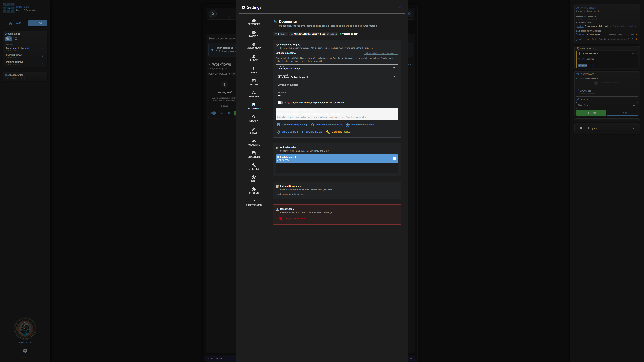This screenshot has height=362, width=644.
Task: Click the Launch Summary avatar thumbnail
Action: pyautogui.click(x=25, y=328)
